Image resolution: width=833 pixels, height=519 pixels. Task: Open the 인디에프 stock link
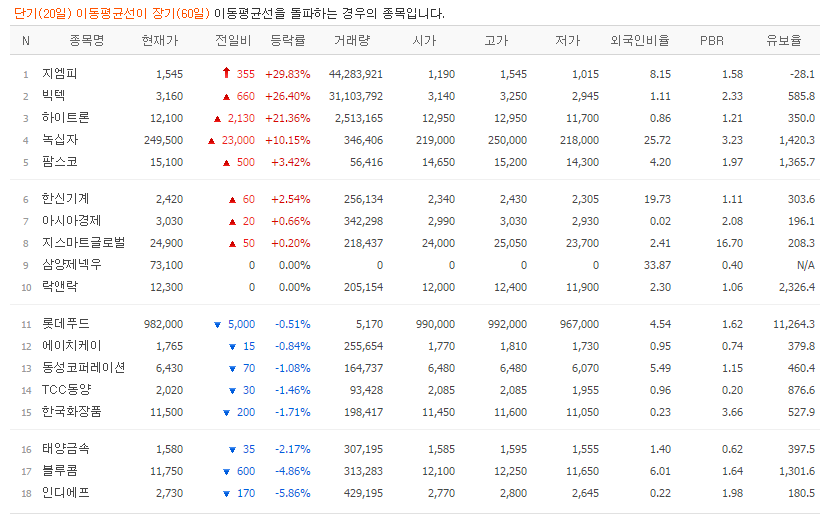[x=65, y=493]
